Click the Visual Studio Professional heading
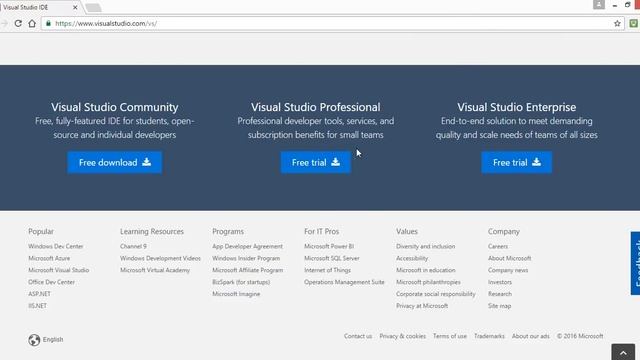This screenshot has width=640, height=360. click(316, 107)
